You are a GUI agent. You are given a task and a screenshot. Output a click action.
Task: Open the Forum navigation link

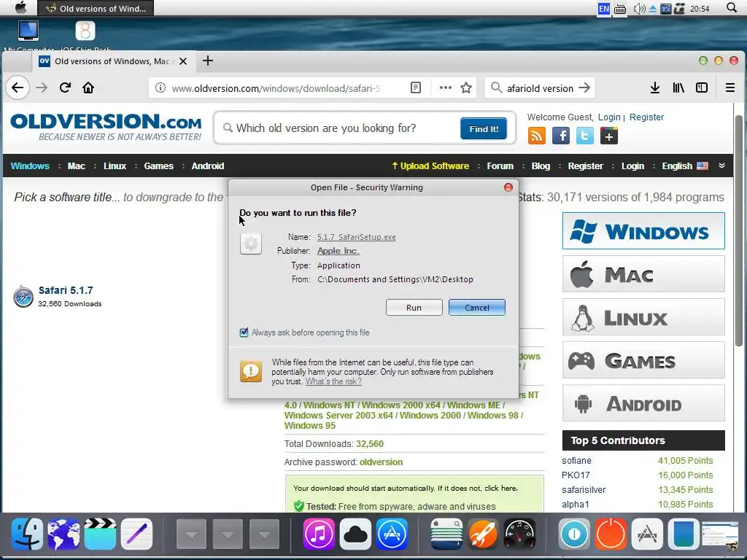click(x=500, y=166)
